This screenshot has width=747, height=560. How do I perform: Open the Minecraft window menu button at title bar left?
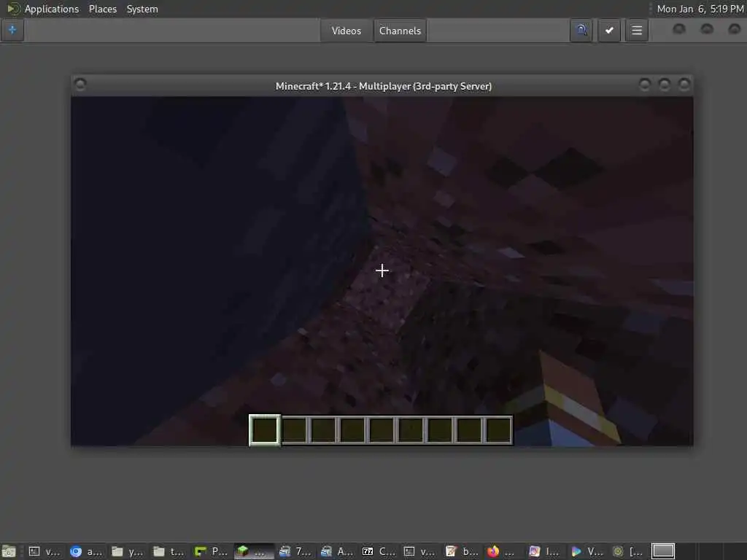[x=80, y=85]
